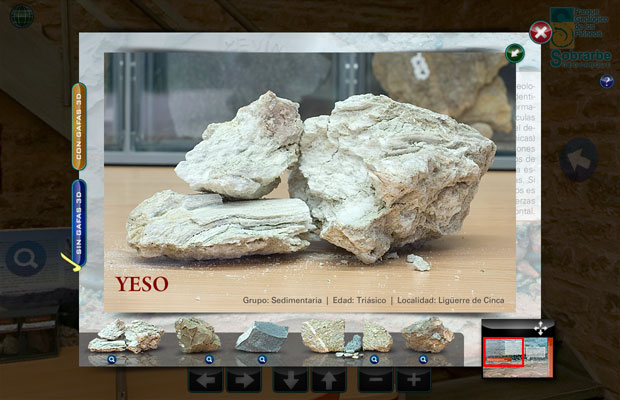Close the YESO rock popup
620x400 pixels.
pyautogui.click(x=541, y=33)
